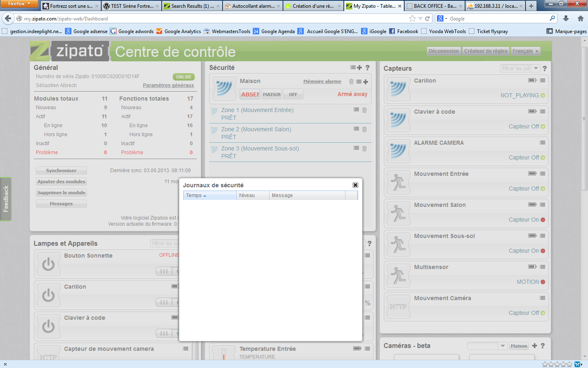Open the list icon for Zone 2

tap(356, 129)
